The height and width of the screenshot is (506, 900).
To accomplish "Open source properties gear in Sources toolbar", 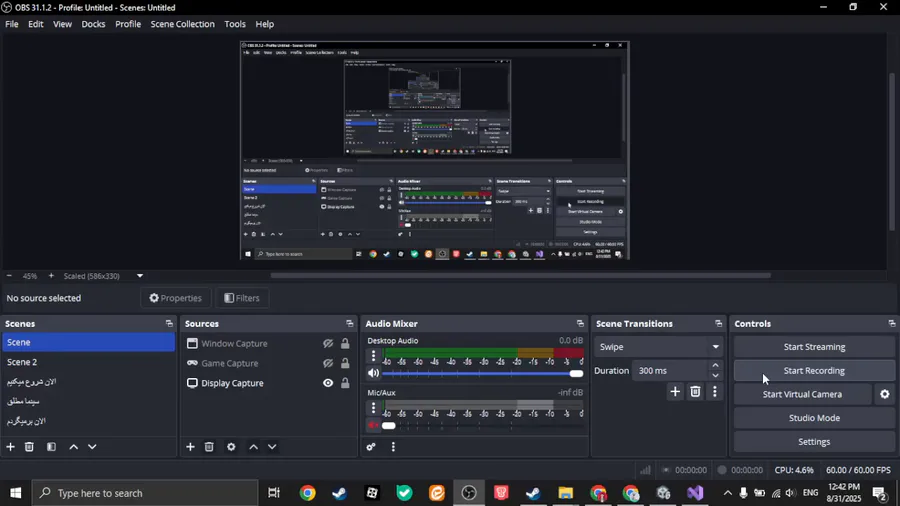I will click(x=231, y=446).
